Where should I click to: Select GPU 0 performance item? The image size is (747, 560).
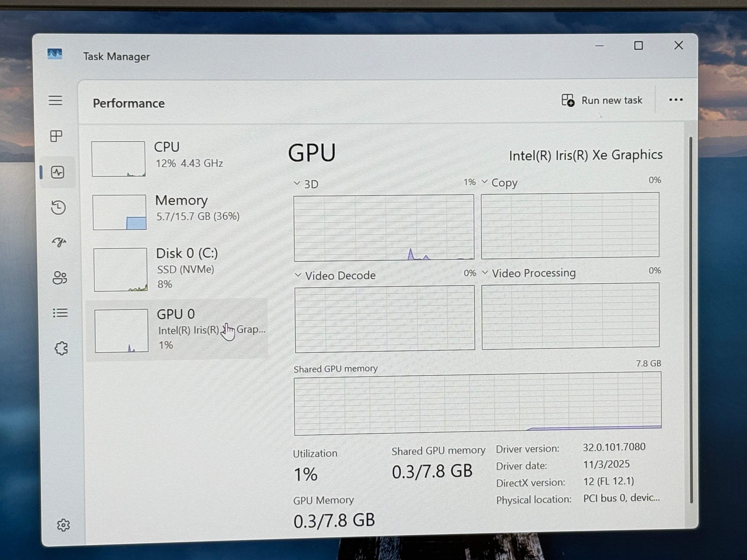coord(178,329)
